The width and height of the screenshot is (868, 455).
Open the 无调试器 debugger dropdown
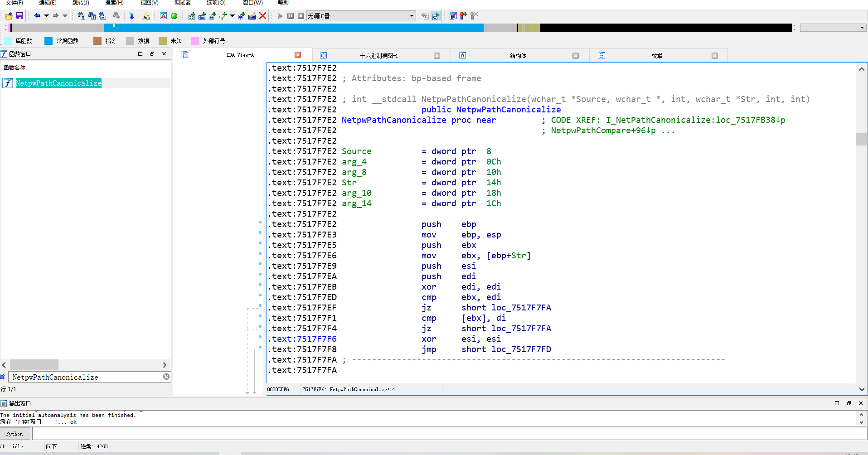412,16
